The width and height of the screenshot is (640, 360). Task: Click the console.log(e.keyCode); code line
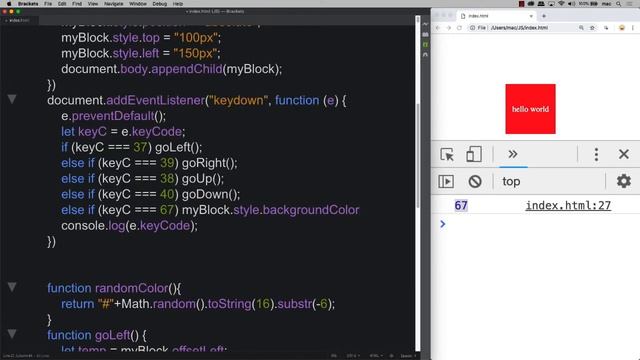tap(129, 226)
